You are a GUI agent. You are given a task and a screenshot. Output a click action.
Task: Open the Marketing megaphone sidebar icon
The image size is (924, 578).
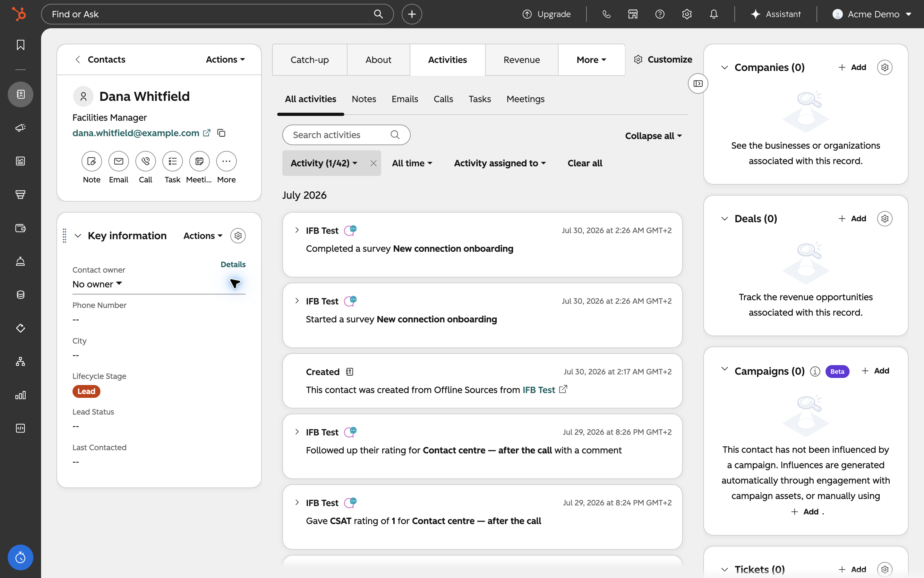coord(21,128)
